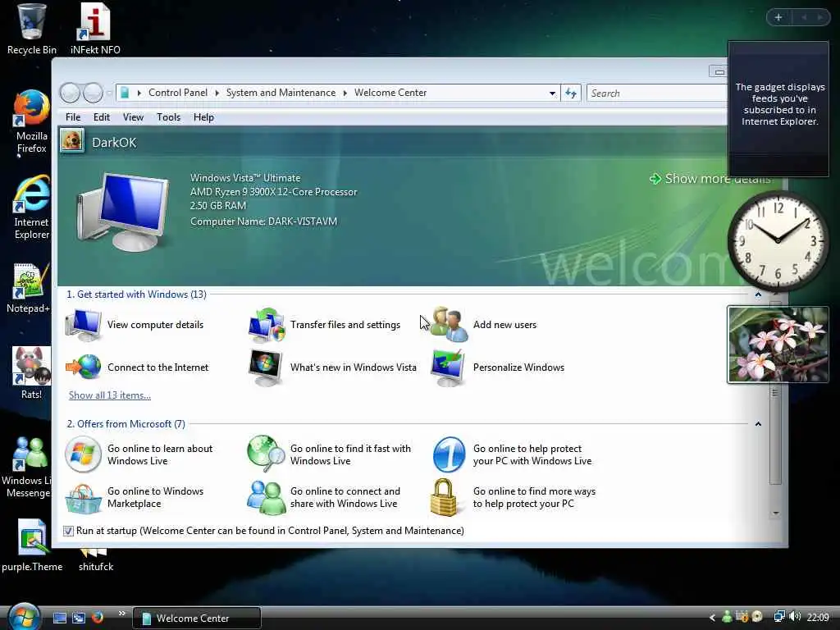Click System and Maintenance breadcrumb

(281, 94)
